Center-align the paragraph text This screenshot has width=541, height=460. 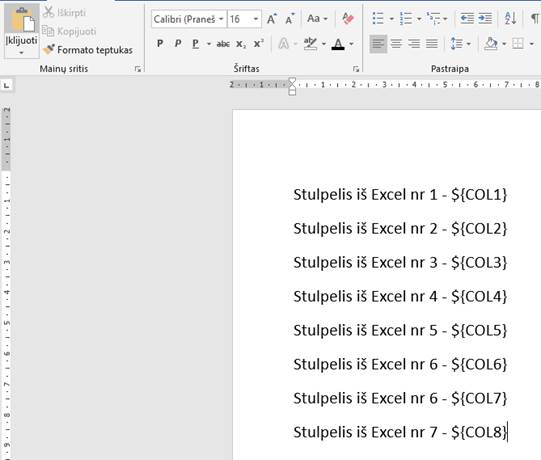click(x=396, y=44)
